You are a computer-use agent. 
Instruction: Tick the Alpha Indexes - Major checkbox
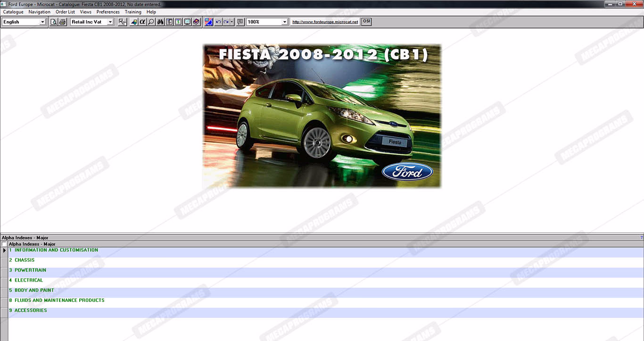pyautogui.click(x=4, y=244)
